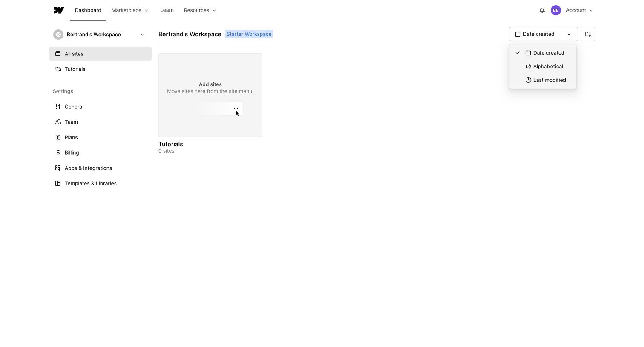Image resolution: width=644 pixels, height=347 pixels.
Task: Click the clock icon beside Last modified
Action: coord(528,80)
